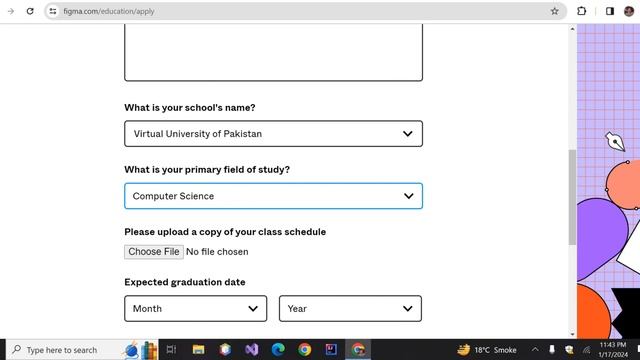Launch Microsoft Edge from the taskbar

(278, 349)
